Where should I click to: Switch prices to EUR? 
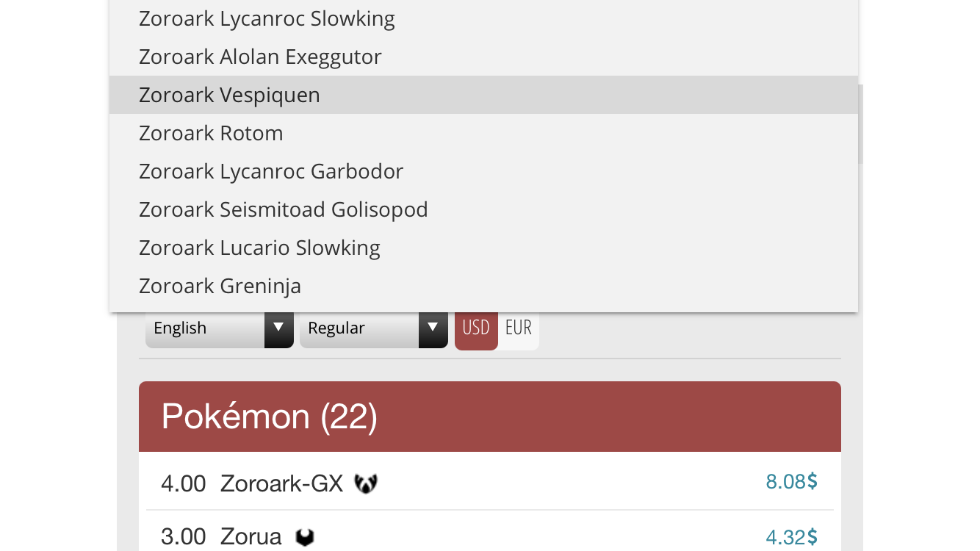[519, 328]
